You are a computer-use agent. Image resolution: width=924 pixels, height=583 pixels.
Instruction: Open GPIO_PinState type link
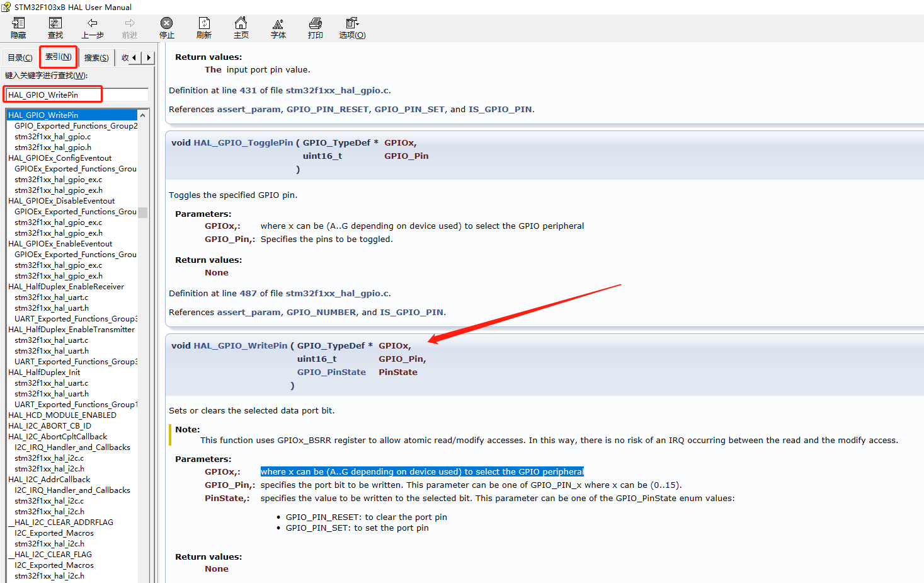click(331, 372)
